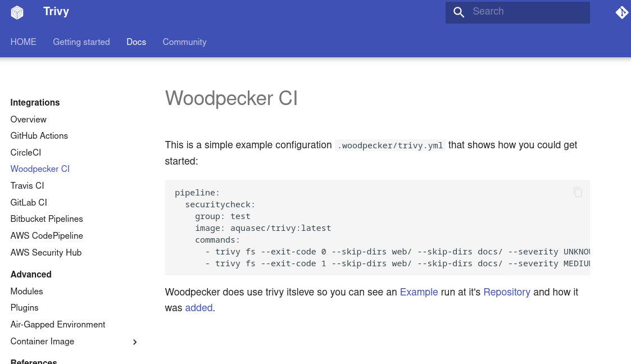
Task: Click the 'commands:' code line
Action: tap(217, 240)
